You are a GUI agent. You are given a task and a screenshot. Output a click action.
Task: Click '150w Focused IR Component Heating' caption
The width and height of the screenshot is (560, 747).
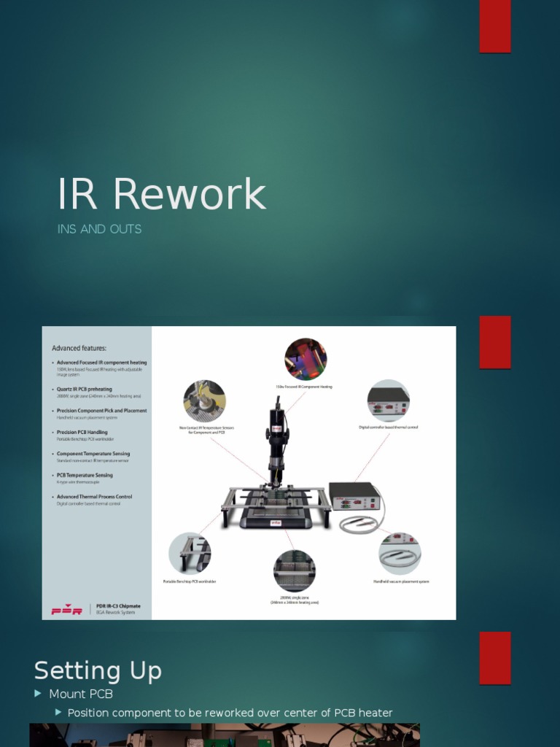tap(304, 387)
